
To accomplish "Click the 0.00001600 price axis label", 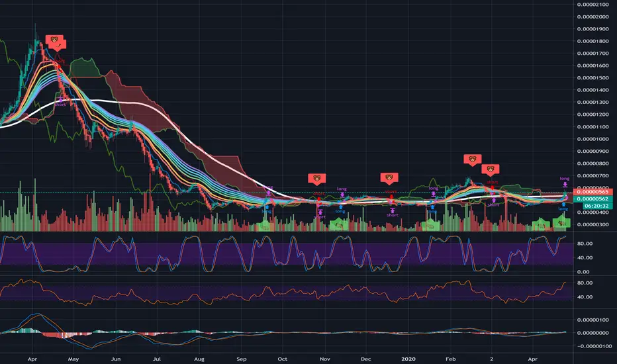I will coord(593,66).
